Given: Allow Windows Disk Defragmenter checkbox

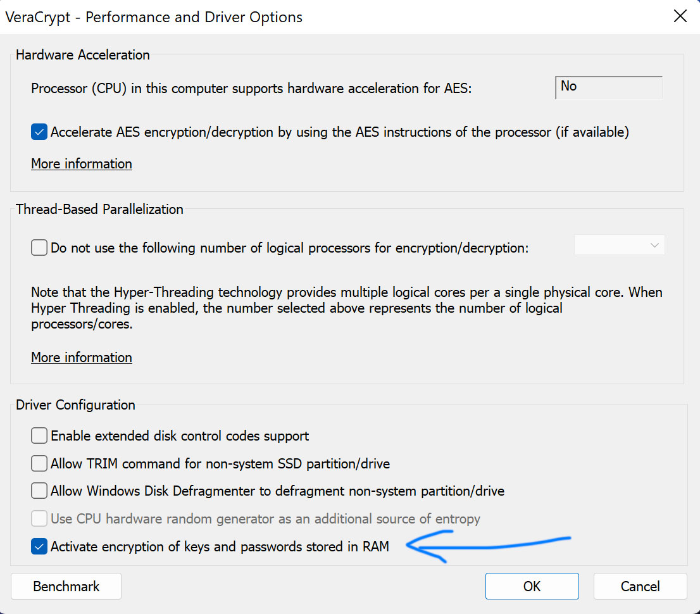Looking at the screenshot, I should coord(39,491).
